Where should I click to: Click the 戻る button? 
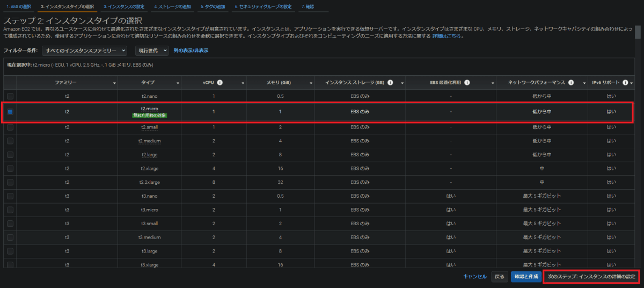[x=499, y=276]
